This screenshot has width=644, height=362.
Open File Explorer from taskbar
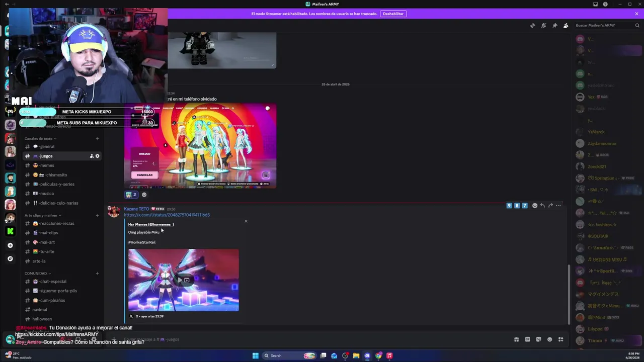click(356, 355)
